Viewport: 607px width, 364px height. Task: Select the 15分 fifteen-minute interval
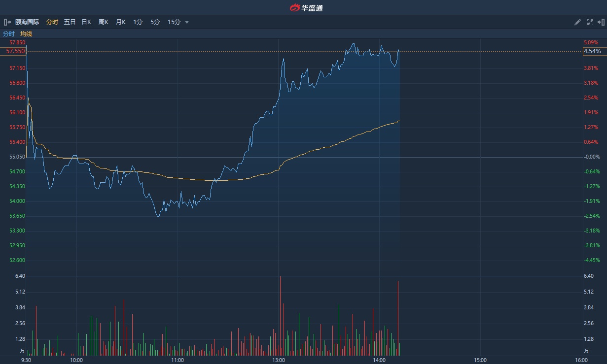pos(174,22)
